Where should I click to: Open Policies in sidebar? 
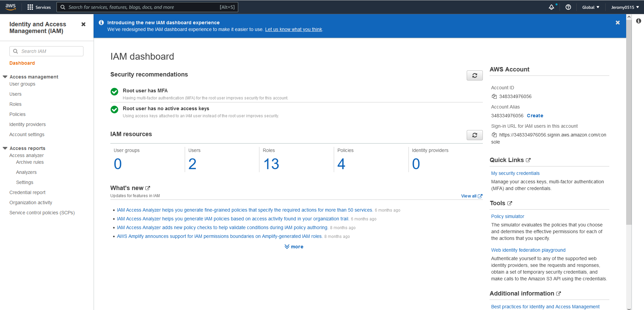point(17,114)
